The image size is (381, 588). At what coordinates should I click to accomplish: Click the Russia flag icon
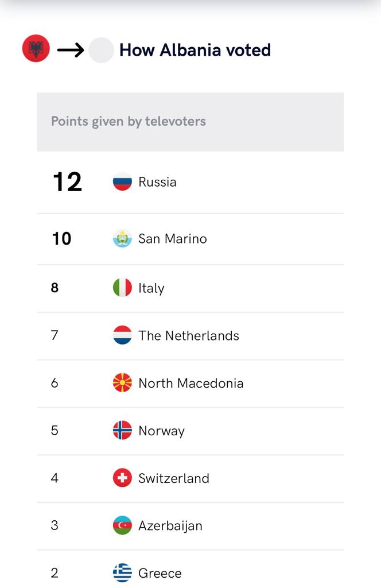coord(122,182)
